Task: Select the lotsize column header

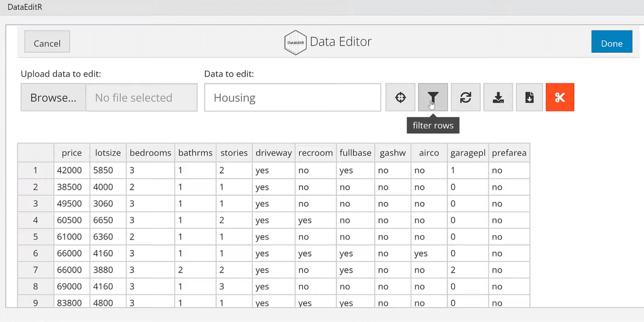Action: click(x=108, y=153)
